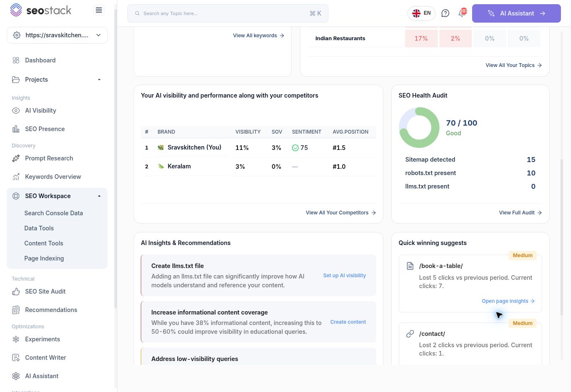Screen dimensions: 571x392
Task: Expand the Projects menu arrow
Action: tap(99, 80)
